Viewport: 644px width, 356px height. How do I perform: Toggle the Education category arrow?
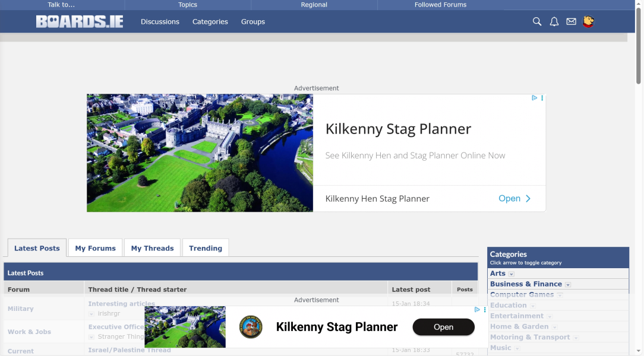[533, 306]
